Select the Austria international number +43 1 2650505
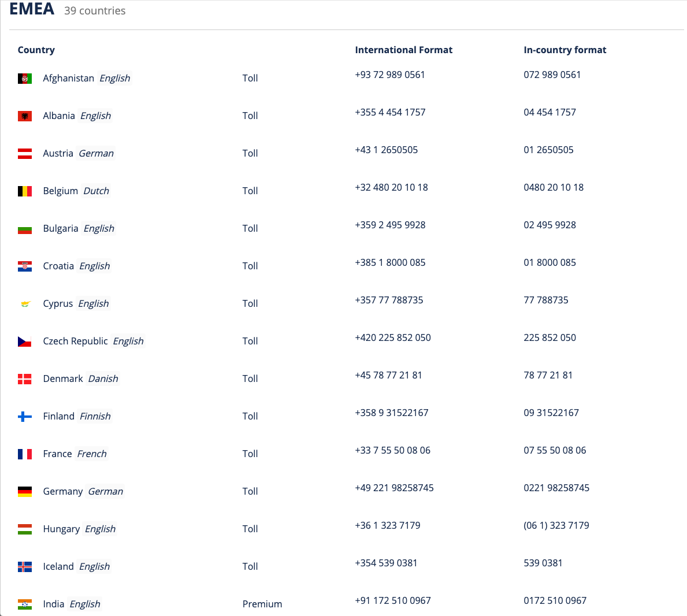This screenshot has width=687, height=616. click(386, 150)
